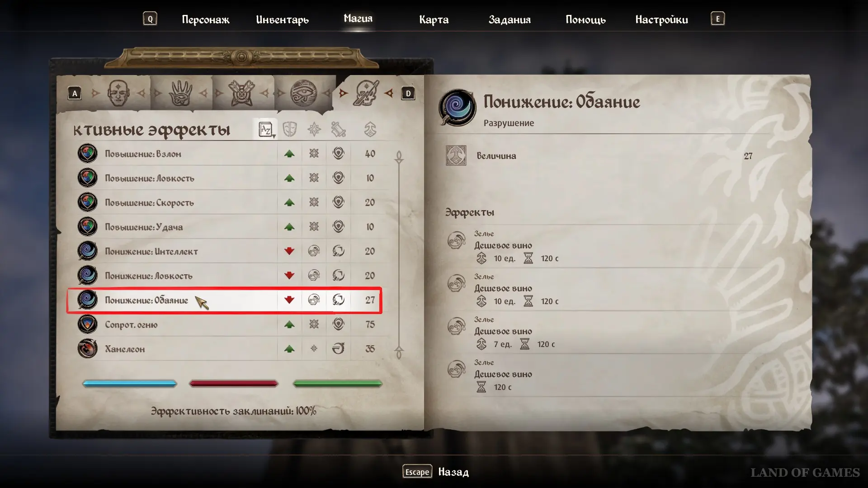
Task: Open the face-icon spell category tab
Action: [x=118, y=93]
